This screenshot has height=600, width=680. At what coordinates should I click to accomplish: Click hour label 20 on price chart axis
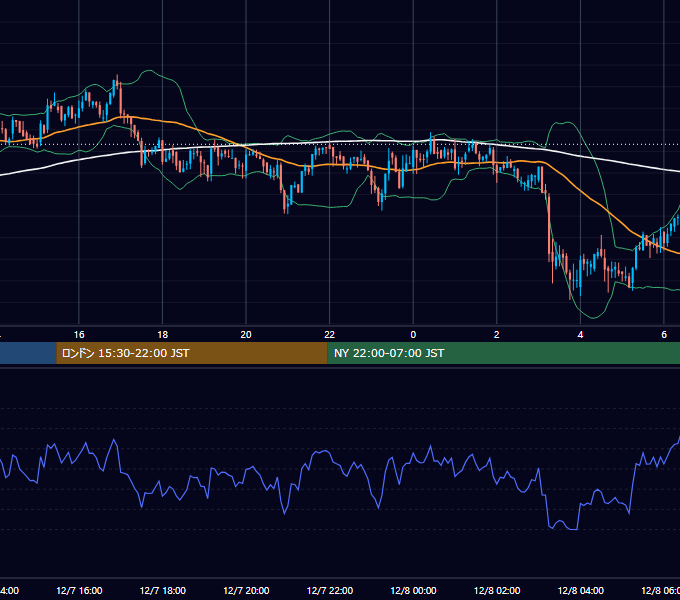click(246, 335)
